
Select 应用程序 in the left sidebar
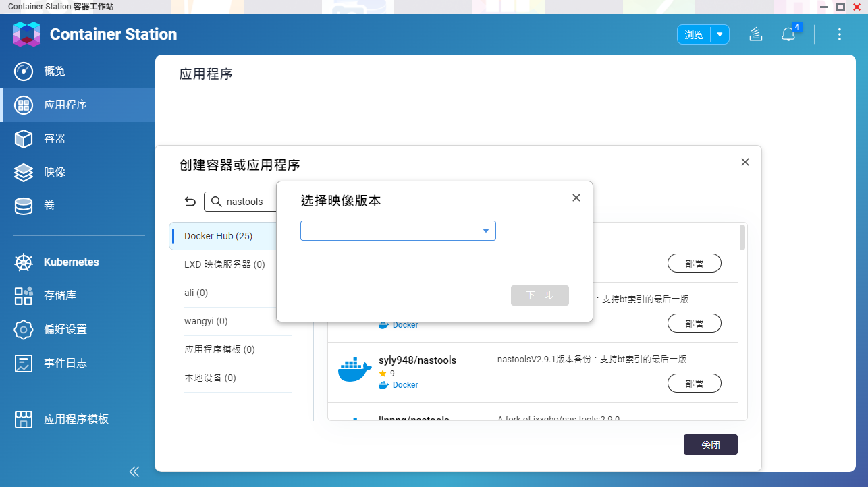78,105
